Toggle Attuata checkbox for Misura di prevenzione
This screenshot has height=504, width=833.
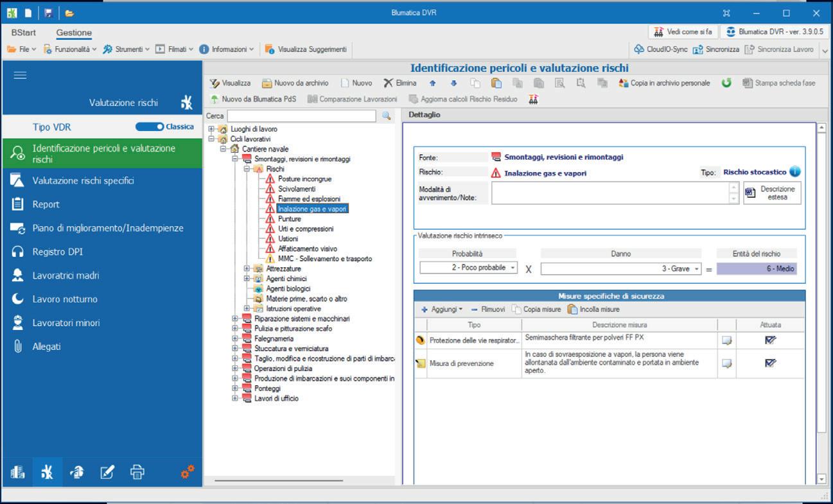click(770, 363)
